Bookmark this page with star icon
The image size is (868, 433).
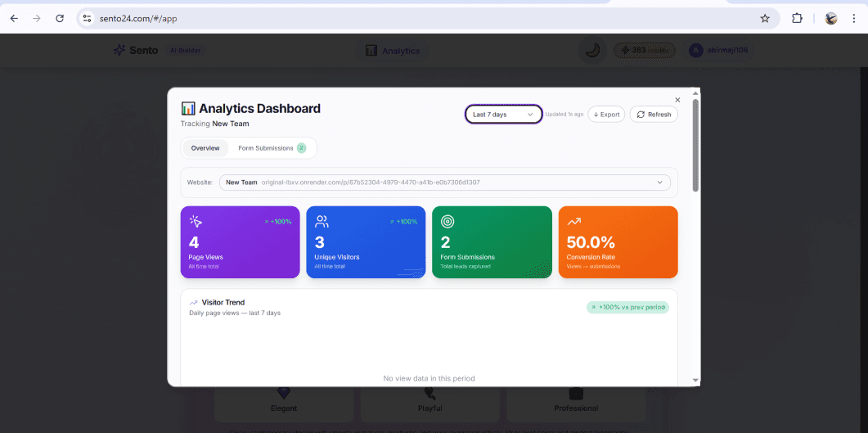click(765, 18)
